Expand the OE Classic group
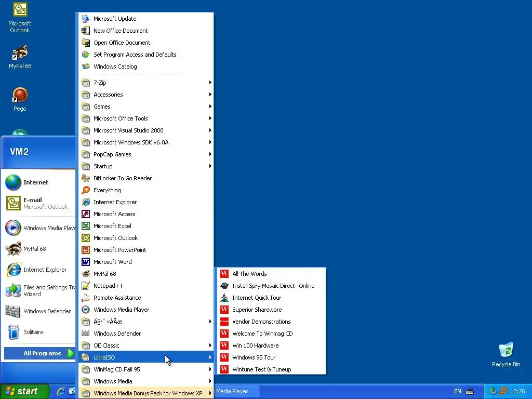Image resolution: width=532 pixels, height=399 pixels. (146, 345)
